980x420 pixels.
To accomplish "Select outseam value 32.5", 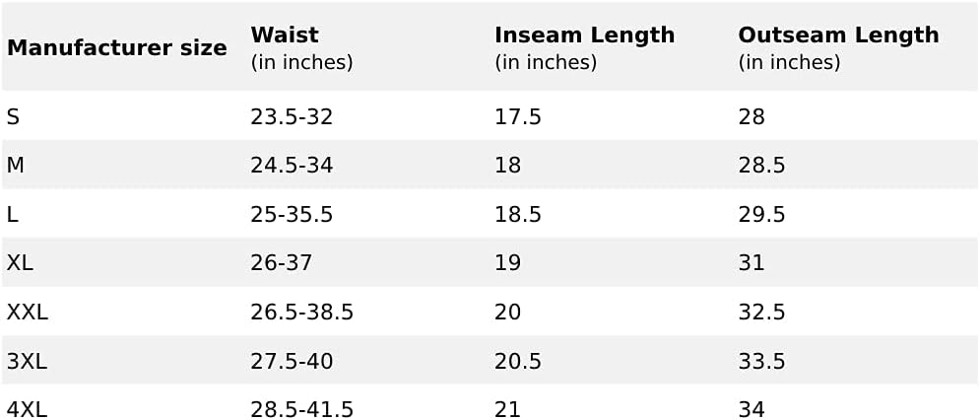I will point(762,312).
